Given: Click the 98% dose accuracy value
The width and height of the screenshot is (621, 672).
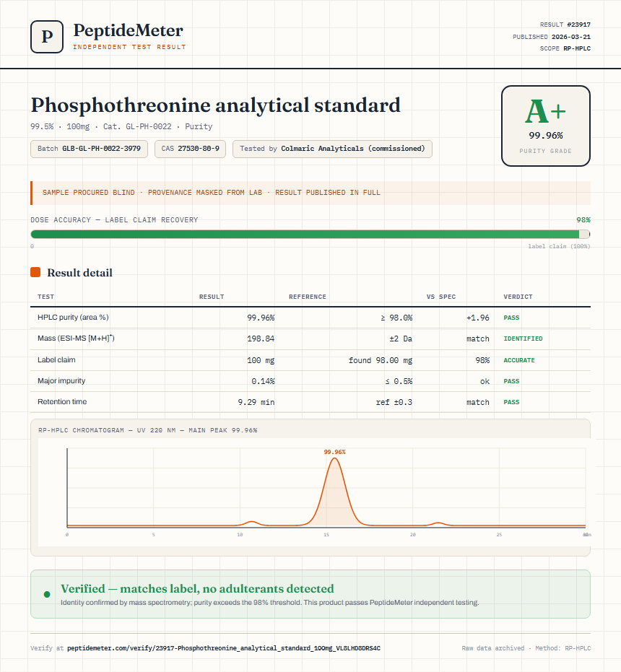Looking at the screenshot, I should pos(583,220).
